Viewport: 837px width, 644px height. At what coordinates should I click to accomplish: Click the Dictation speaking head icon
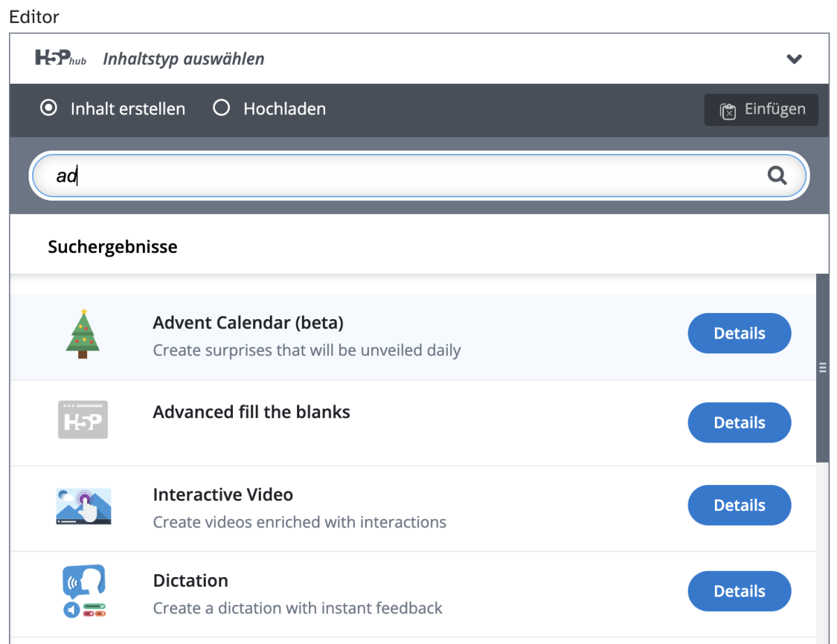pos(83,591)
